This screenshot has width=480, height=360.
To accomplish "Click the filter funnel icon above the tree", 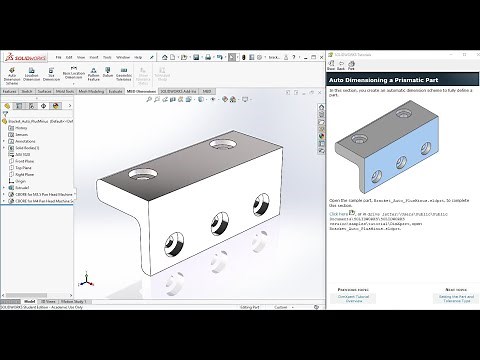I will pos(5,114).
